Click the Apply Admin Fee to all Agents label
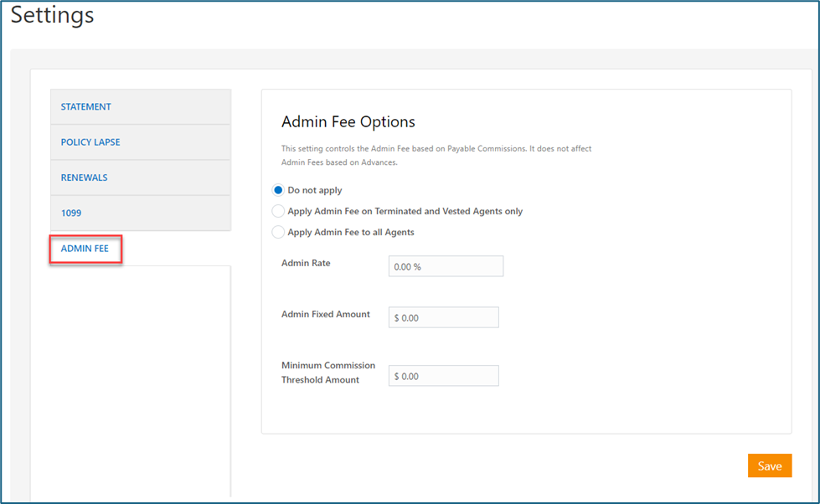The image size is (820, 504). tap(351, 232)
